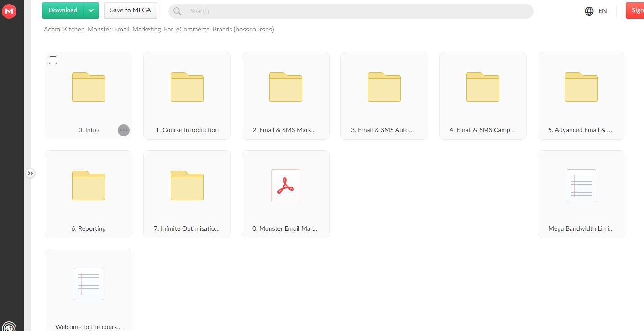The width and height of the screenshot is (644, 331).
Task: Open the 0. Intro folder icon
Action: (89, 87)
